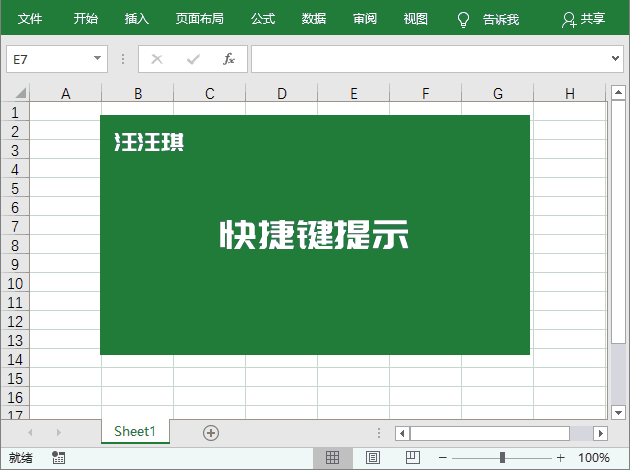The height and width of the screenshot is (470, 630).
Task: Click the 共享 share button
Action: click(583, 19)
